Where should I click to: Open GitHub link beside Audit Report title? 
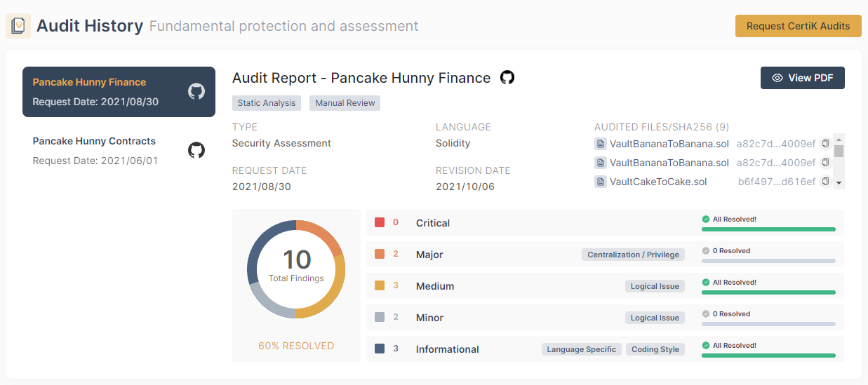tap(507, 77)
